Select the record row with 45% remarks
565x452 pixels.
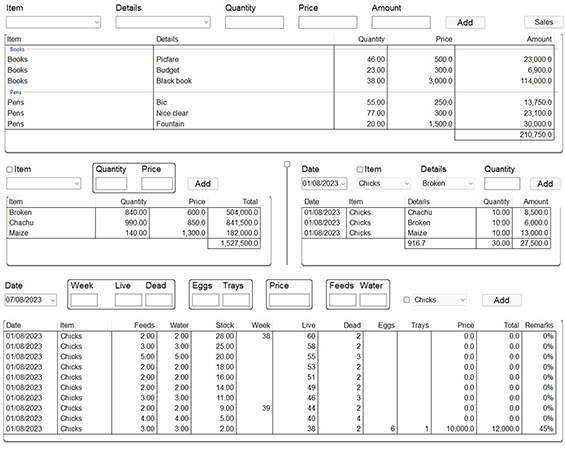tap(280, 429)
